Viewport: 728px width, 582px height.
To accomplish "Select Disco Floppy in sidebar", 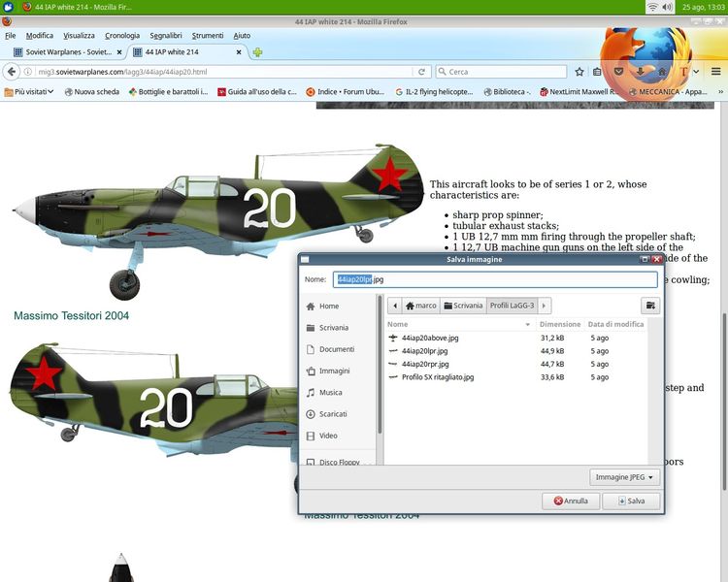I will coord(340,462).
